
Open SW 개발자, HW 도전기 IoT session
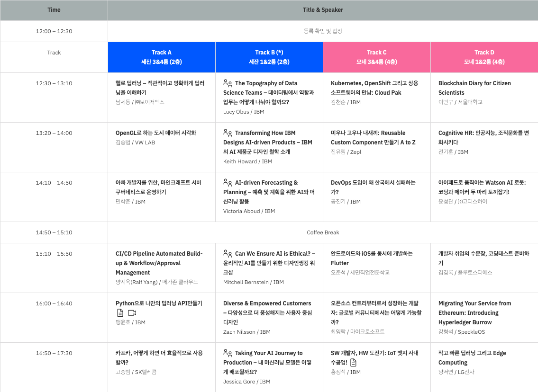coord(374,357)
